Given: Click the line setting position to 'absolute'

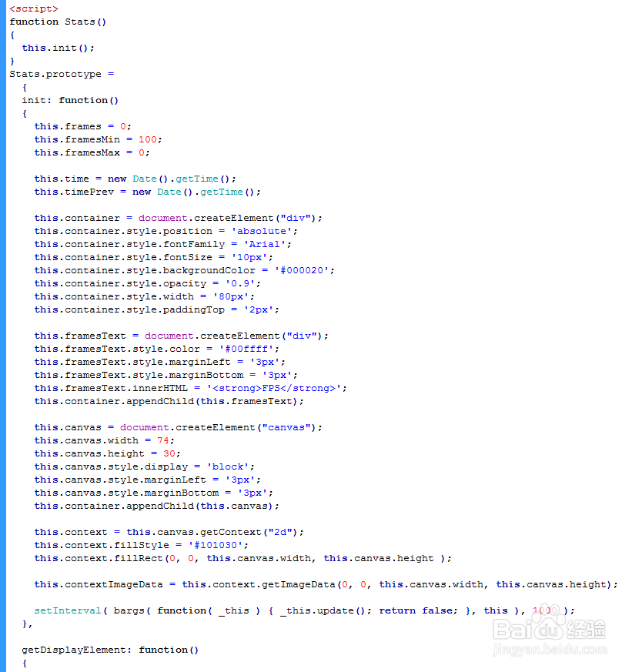Looking at the screenshot, I should pos(166,231).
